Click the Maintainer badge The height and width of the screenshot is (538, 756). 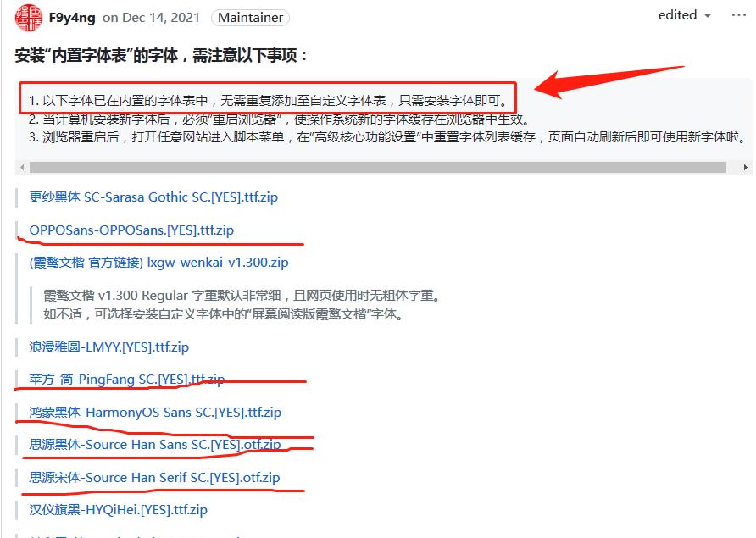click(250, 18)
